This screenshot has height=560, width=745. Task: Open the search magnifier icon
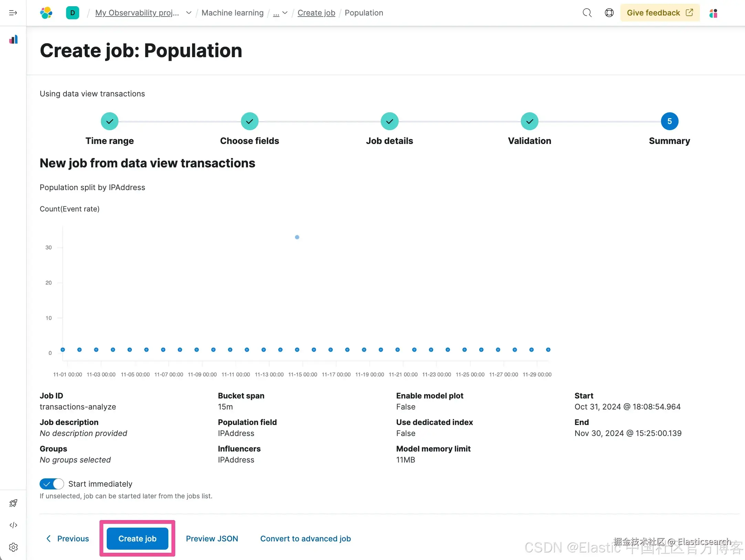point(587,13)
